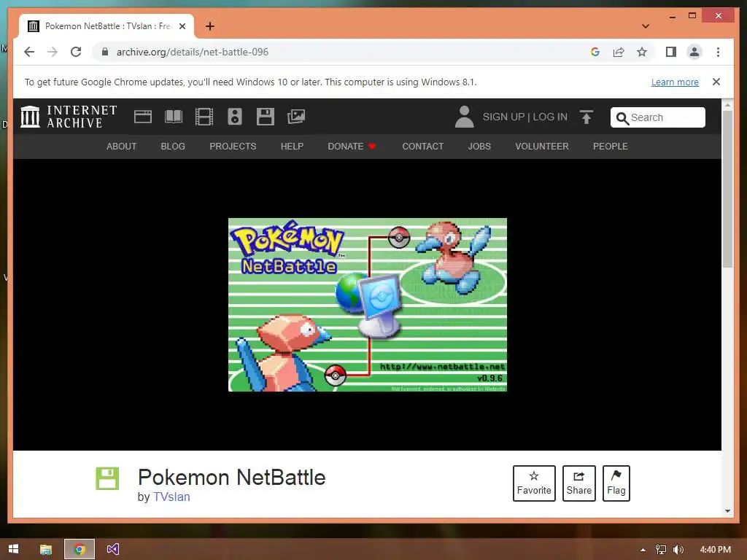Open the CONTACT menu item

click(x=422, y=146)
